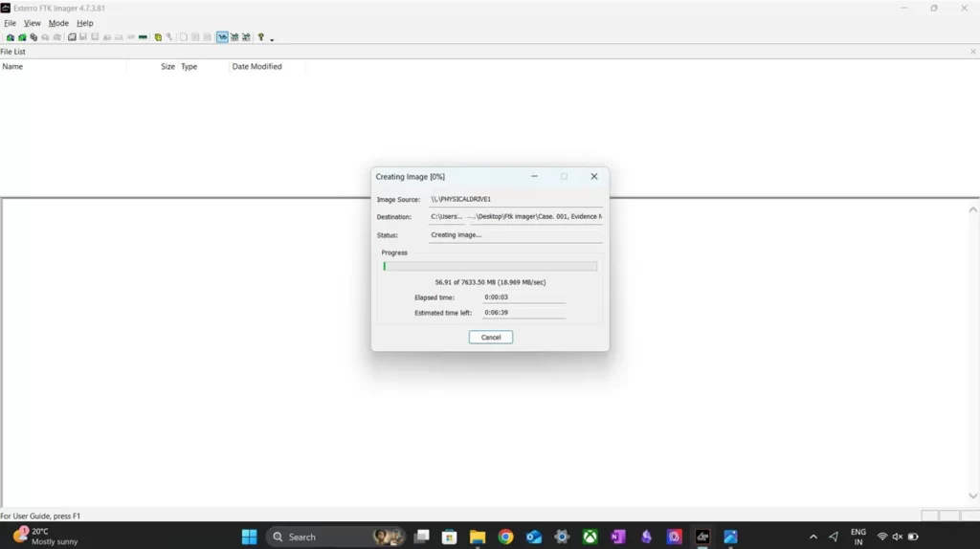The image size is (980, 549).
Task: Toggle automatic file view mode in toolbar
Action: point(222,37)
